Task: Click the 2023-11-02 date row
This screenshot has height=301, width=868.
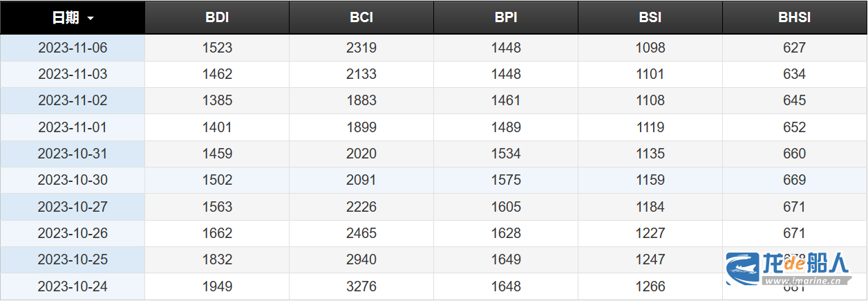Action: coord(73,100)
